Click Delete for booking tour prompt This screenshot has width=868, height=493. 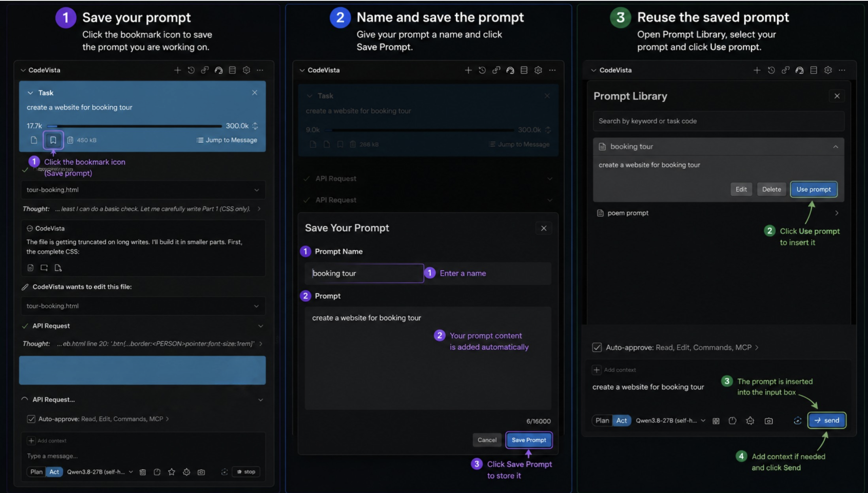pyautogui.click(x=771, y=189)
